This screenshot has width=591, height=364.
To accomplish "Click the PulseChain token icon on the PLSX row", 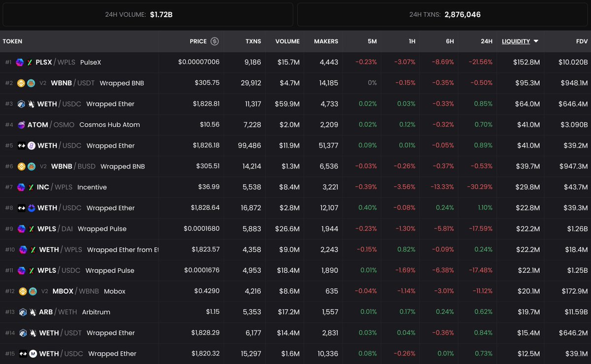I will tap(20, 62).
